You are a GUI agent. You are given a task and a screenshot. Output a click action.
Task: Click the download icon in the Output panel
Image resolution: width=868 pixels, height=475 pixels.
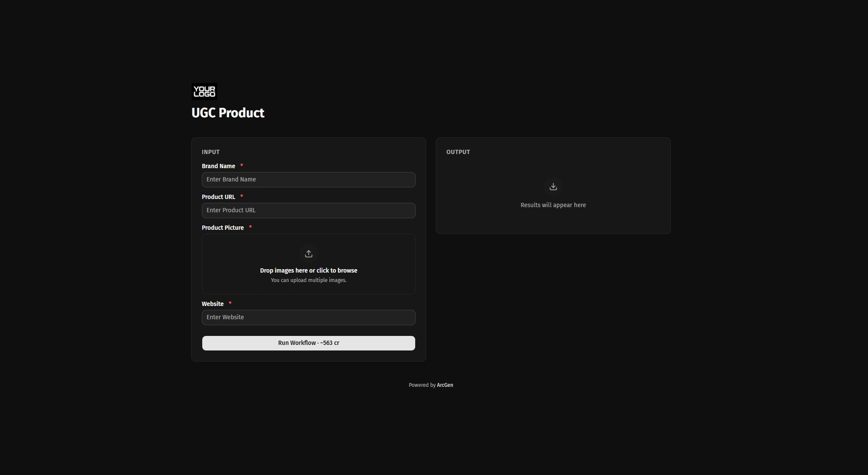(553, 187)
